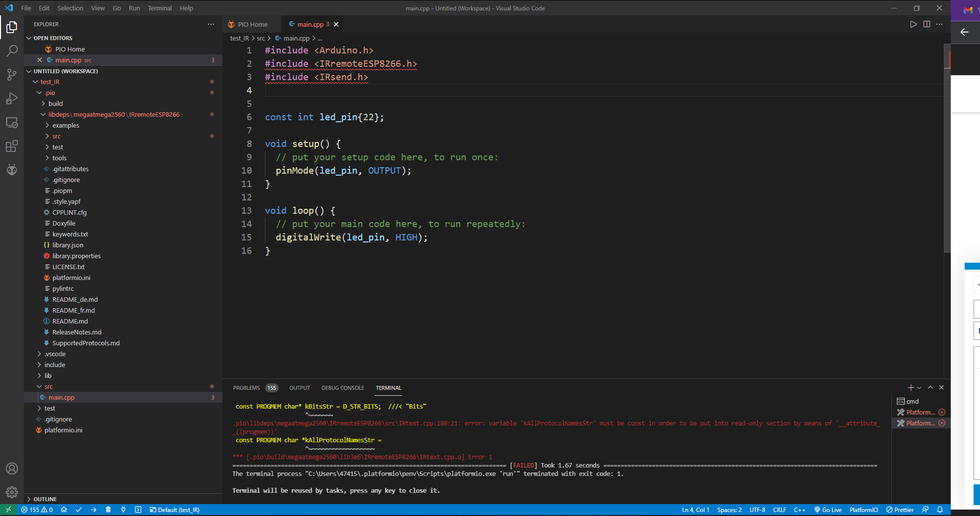The width and height of the screenshot is (980, 516).
Task: Expand the tools folder
Action: [x=59, y=158]
